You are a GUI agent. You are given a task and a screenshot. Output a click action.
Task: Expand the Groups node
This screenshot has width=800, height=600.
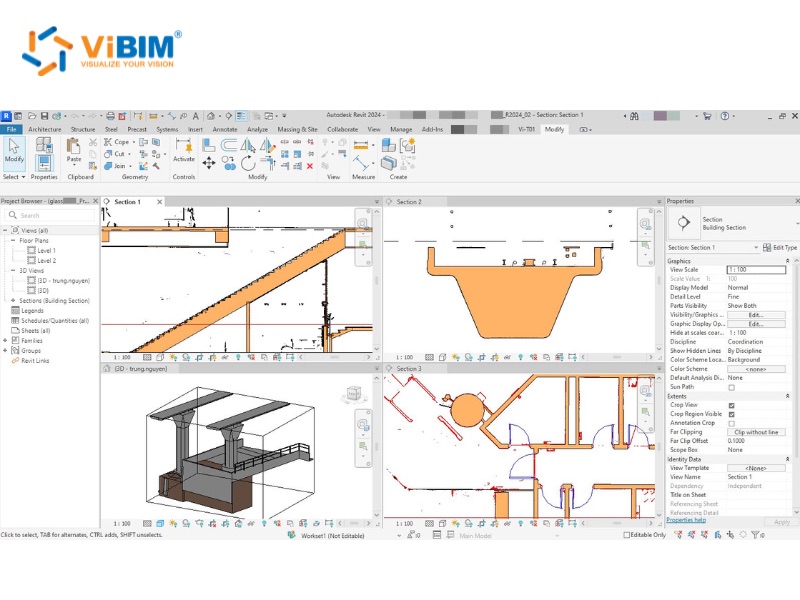point(5,351)
